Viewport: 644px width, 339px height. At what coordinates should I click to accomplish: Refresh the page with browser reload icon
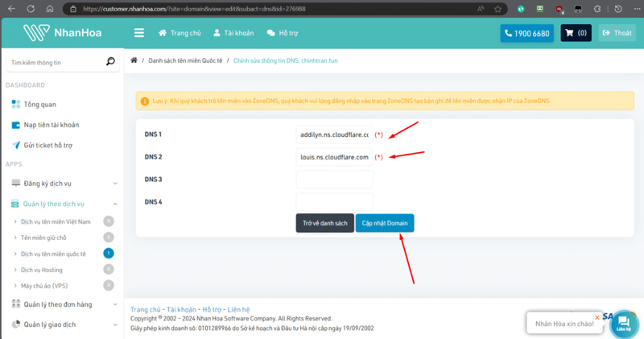tap(31, 9)
